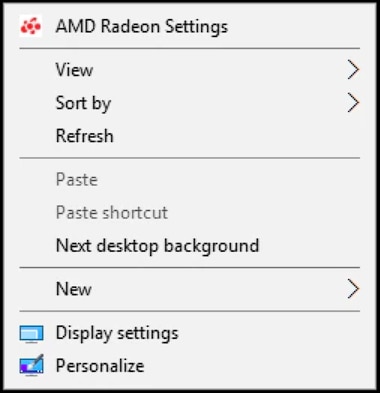Click the Refresh label text

coord(85,136)
